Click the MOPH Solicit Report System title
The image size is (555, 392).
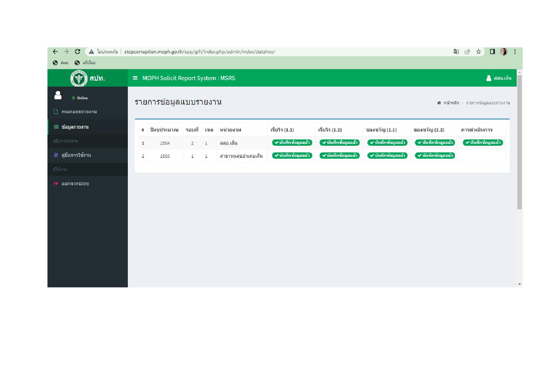pyautogui.click(x=189, y=78)
